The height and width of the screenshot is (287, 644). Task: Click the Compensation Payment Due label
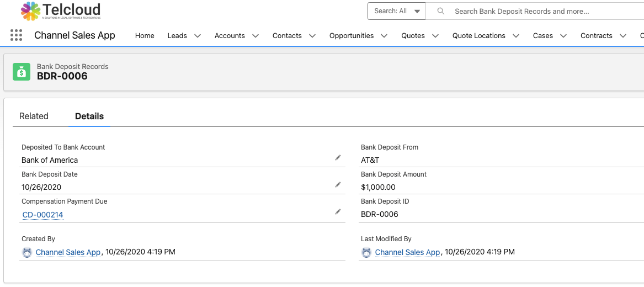(65, 201)
